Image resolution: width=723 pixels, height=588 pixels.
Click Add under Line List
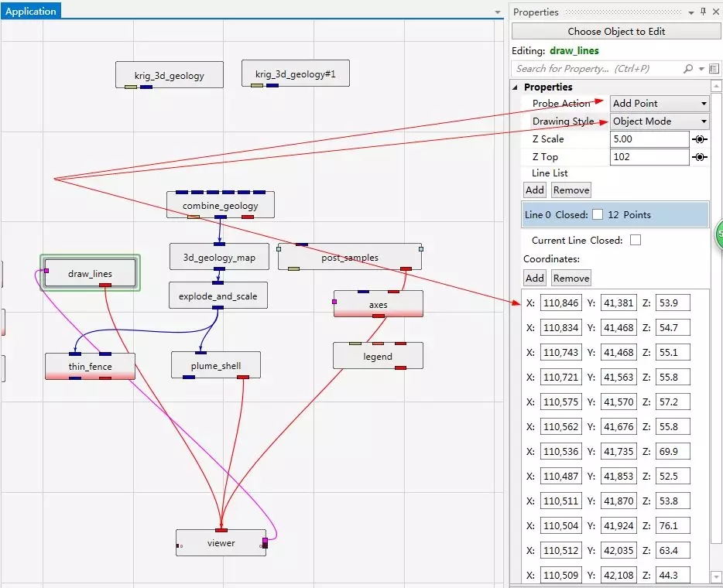pyautogui.click(x=535, y=190)
